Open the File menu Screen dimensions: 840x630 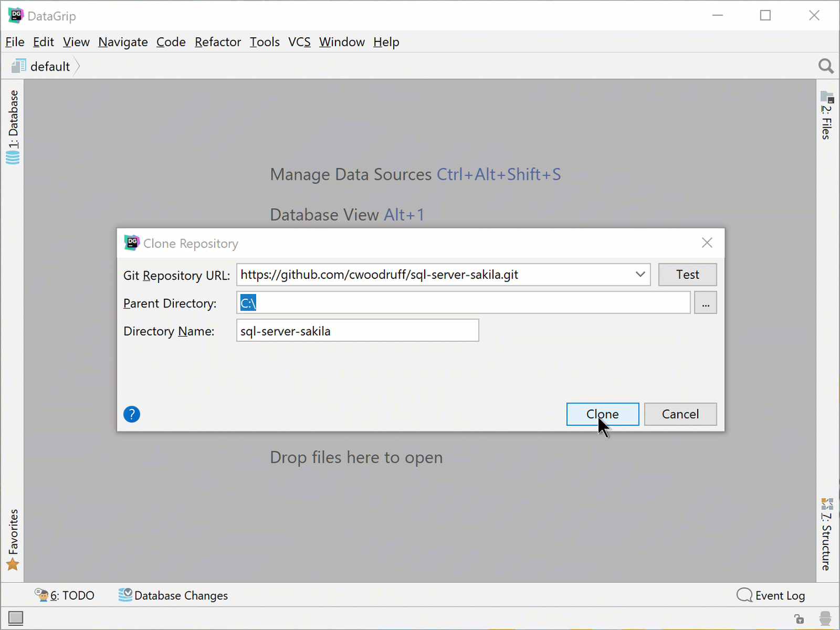pos(15,42)
